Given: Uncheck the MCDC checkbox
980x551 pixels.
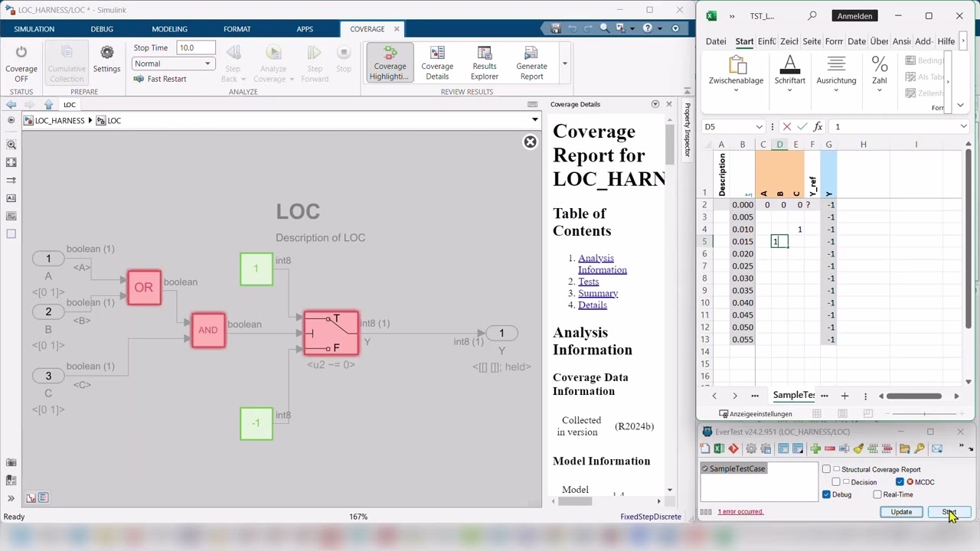Looking at the screenshot, I should click(900, 482).
